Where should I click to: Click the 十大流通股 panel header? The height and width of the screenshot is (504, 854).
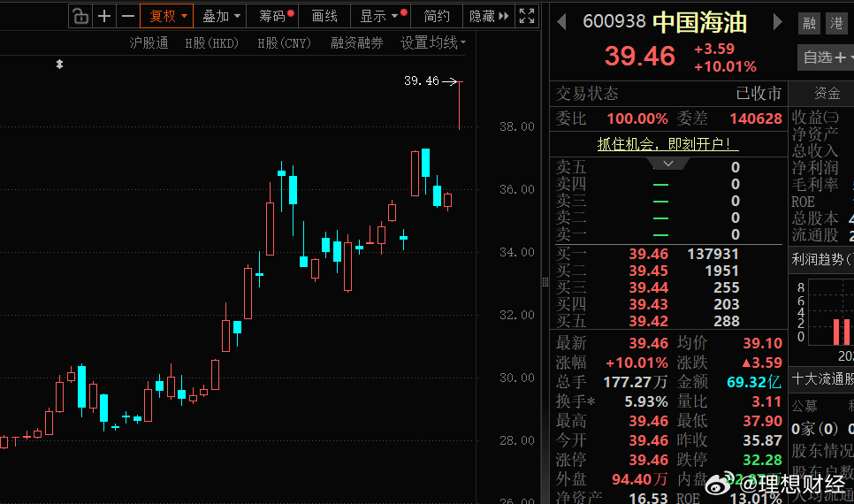tap(821, 379)
